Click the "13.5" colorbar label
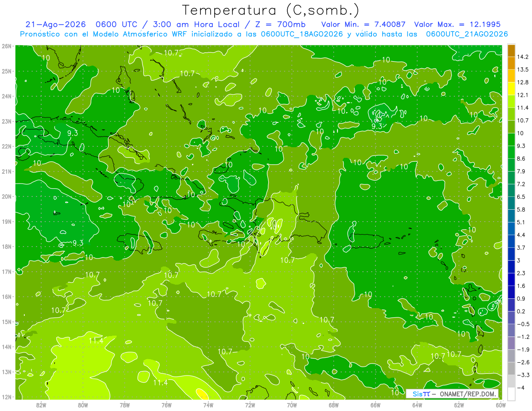This screenshot has height=411, width=532. tap(524, 70)
